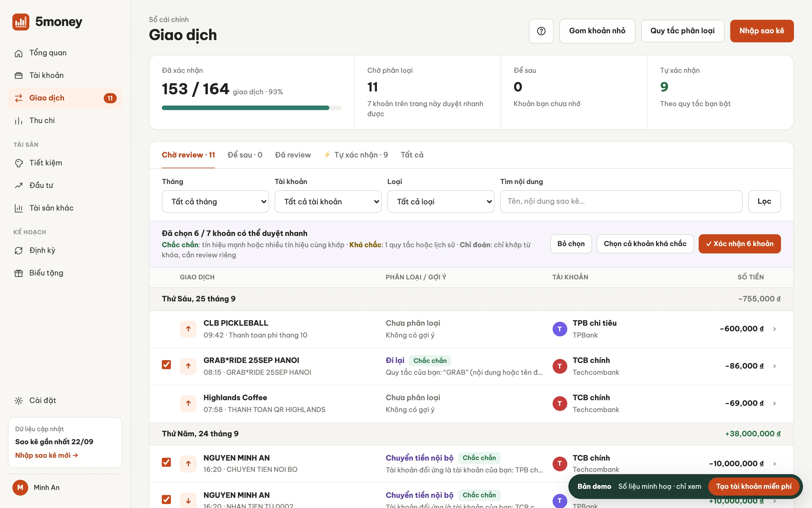812x508 pixels.
Task: Click the Giao dịch swap-arrows icon
Action: tap(19, 98)
